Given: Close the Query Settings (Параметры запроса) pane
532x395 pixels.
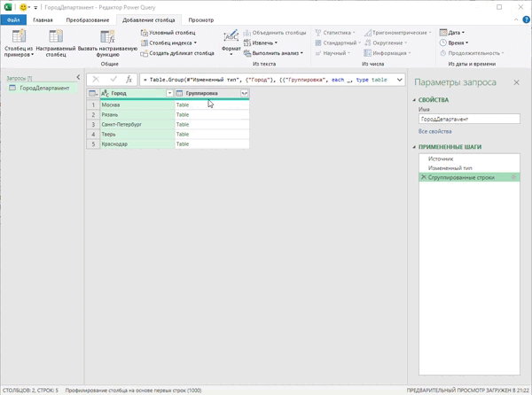Looking at the screenshot, I should click(516, 82).
